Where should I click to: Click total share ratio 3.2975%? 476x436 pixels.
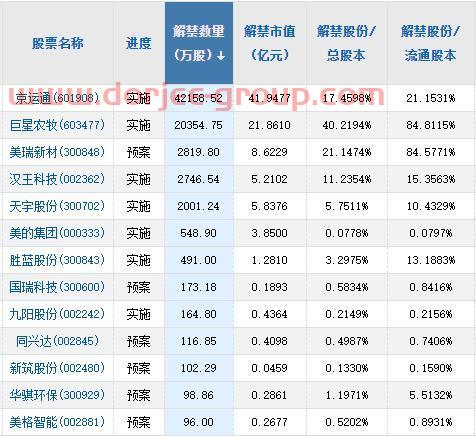pos(347,260)
